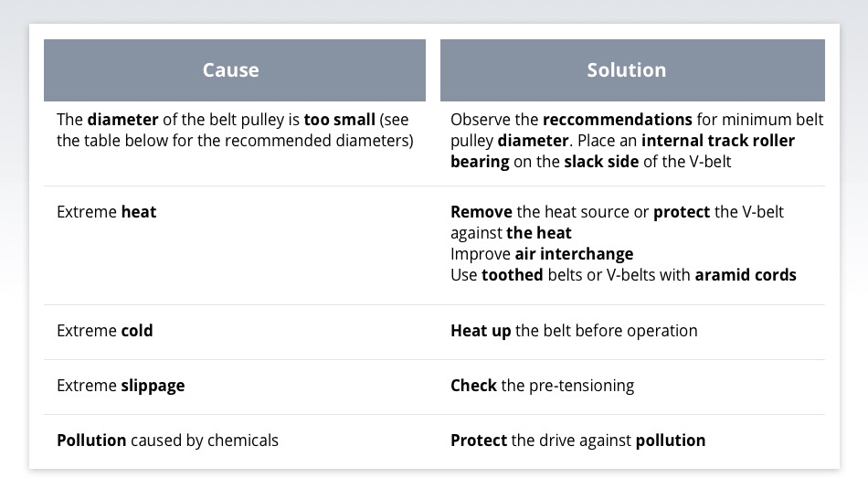
Task: Click the bold word 'reccommendations'
Action: tap(617, 120)
